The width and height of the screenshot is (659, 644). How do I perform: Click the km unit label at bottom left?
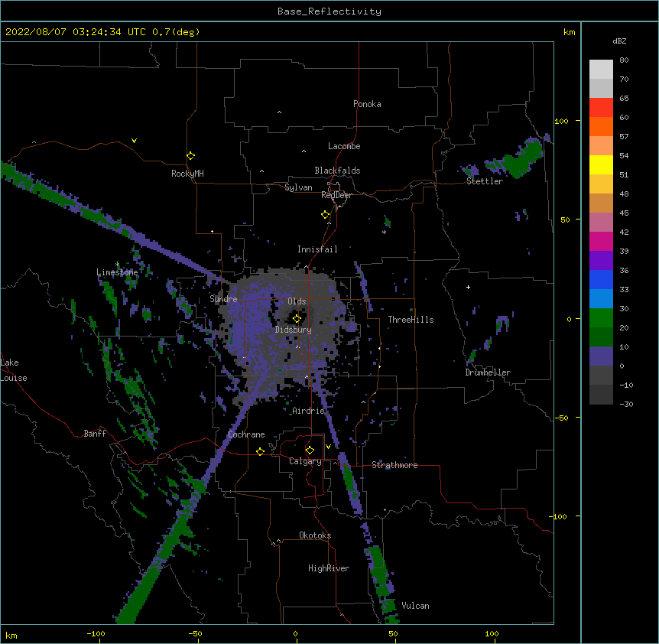(11, 636)
